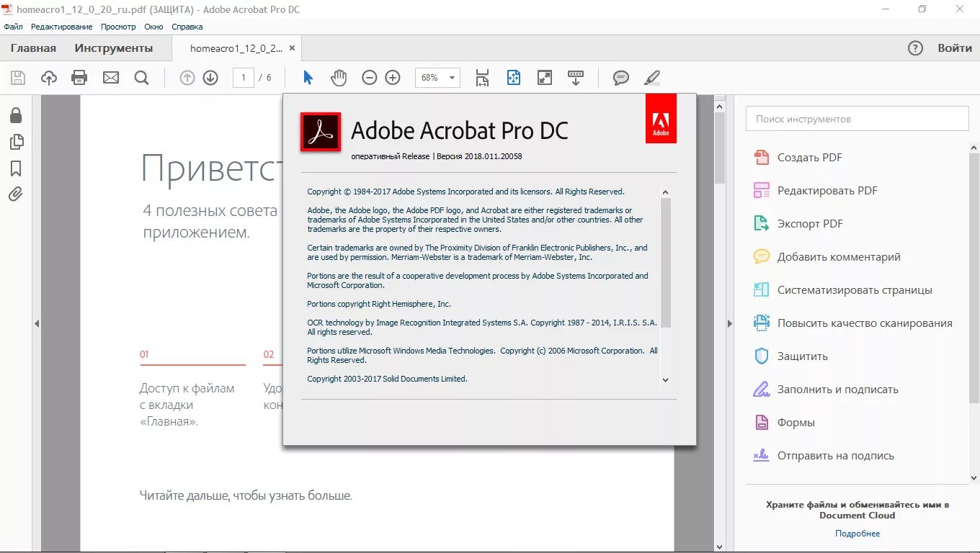Print the document with the printer icon
The image size is (980, 553).
pyautogui.click(x=79, y=78)
